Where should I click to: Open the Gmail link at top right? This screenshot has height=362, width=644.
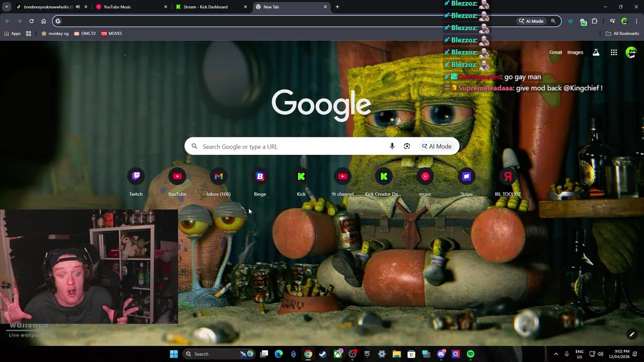pos(555,52)
